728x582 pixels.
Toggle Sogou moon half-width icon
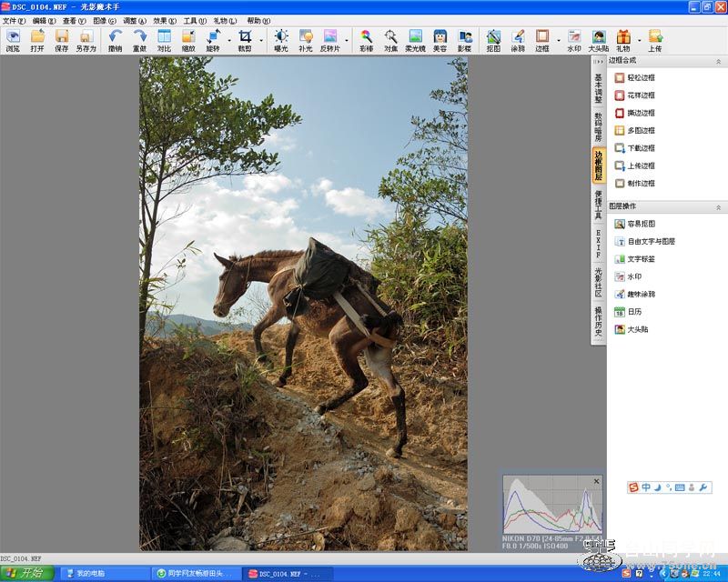click(657, 488)
